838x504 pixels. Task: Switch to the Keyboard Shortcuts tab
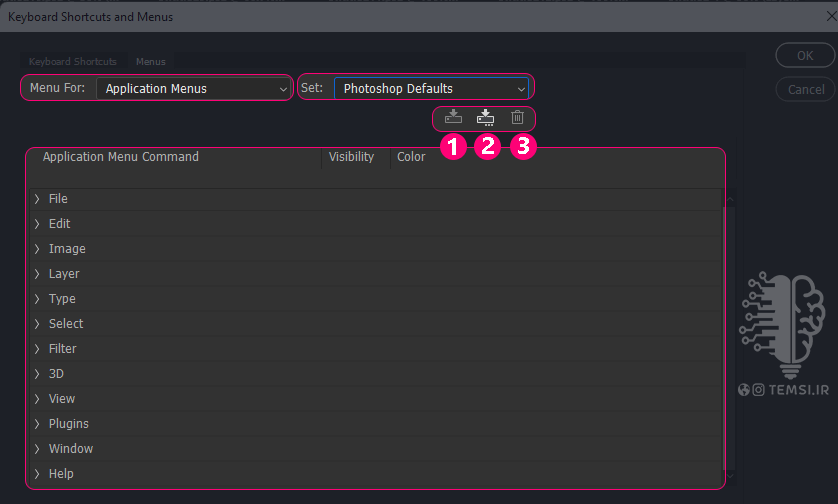[x=73, y=61]
